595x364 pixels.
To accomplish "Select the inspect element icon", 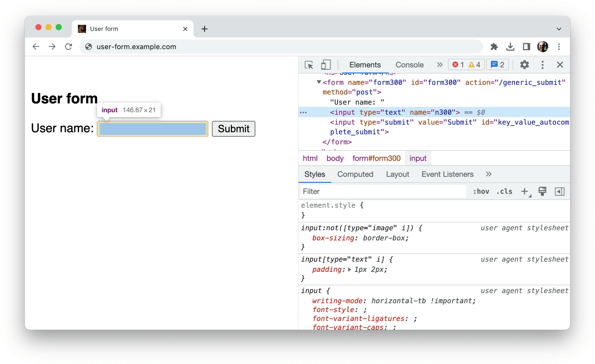I will point(309,65).
